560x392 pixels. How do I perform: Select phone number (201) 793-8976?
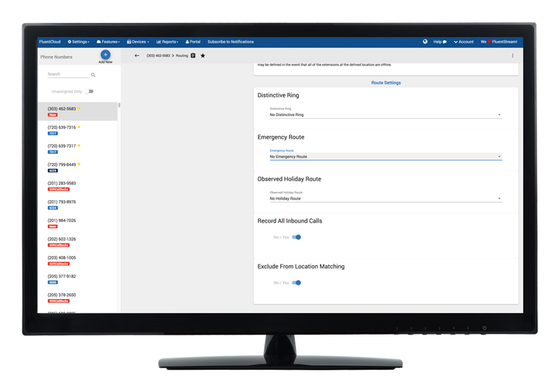[x=62, y=202]
